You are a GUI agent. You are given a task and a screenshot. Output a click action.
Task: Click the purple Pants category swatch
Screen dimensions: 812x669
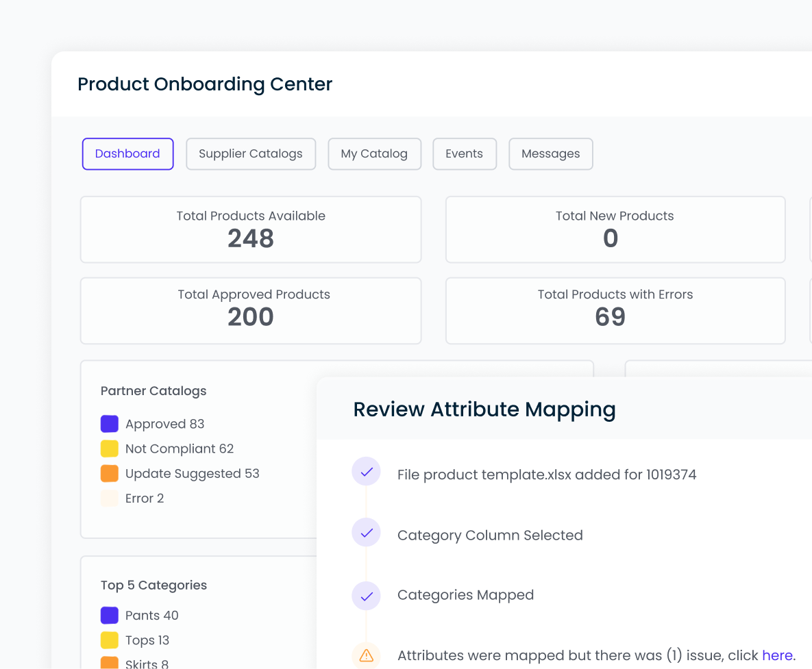point(110,615)
